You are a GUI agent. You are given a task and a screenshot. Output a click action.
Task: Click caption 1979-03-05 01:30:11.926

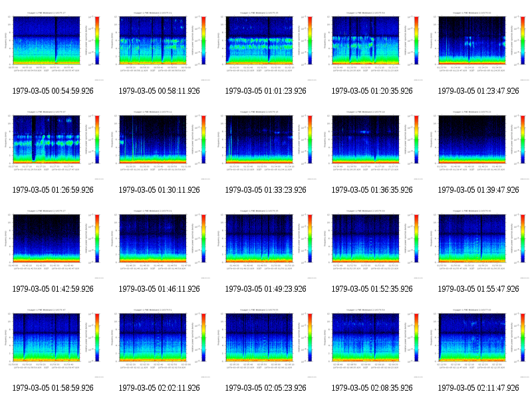tap(159, 190)
